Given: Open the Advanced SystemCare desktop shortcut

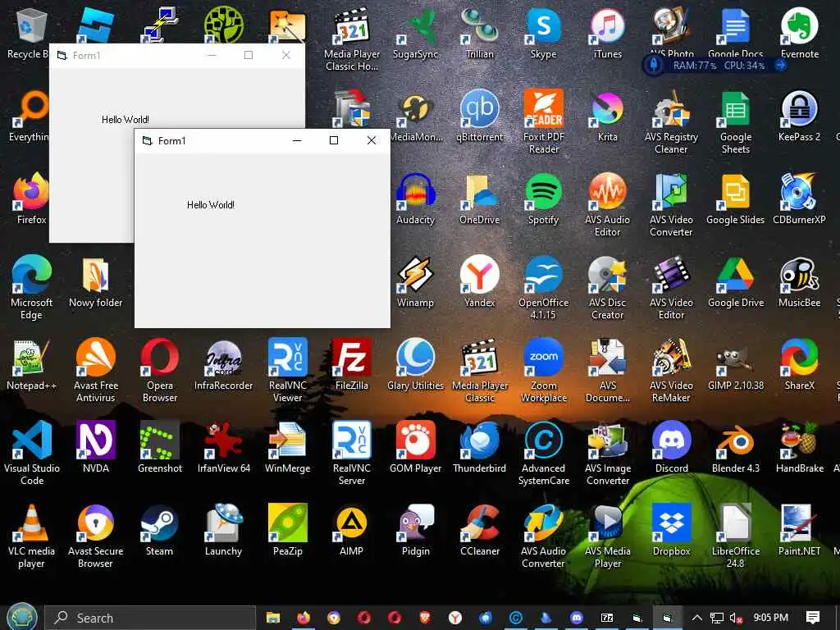Looking at the screenshot, I should (x=543, y=453).
